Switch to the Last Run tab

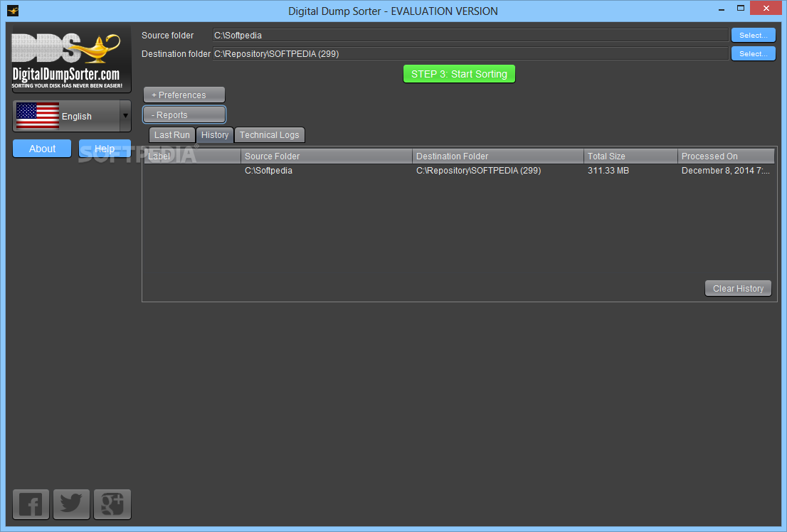coord(171,135)
